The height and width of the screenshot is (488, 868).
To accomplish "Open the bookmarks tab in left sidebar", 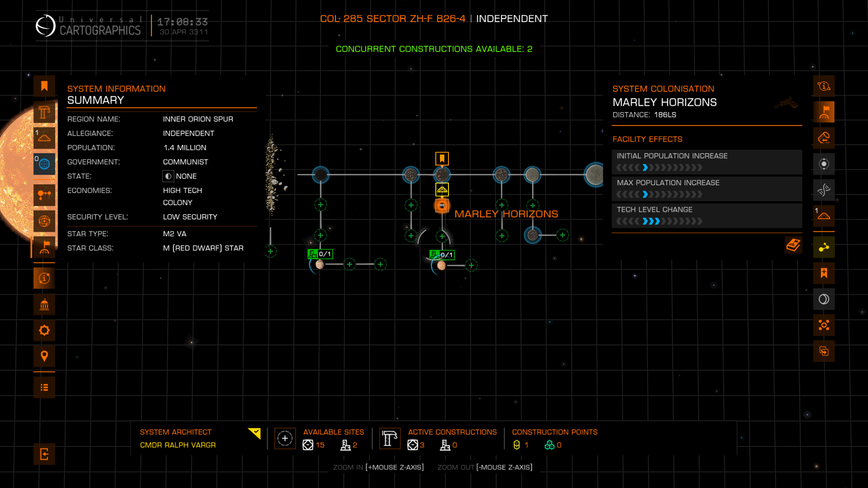I will [x=44, y=86].
